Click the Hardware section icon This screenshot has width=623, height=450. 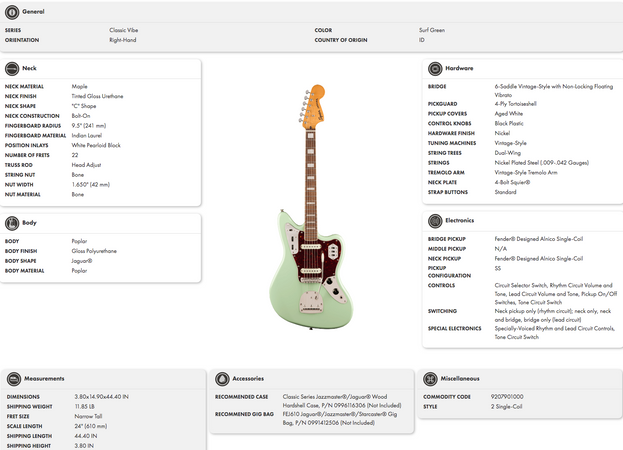[435, 69]
